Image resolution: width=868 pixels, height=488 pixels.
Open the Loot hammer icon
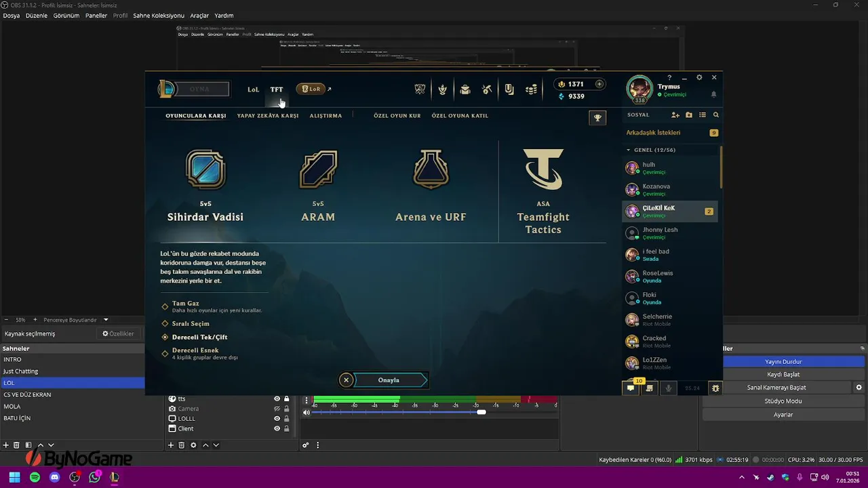click(487, 89)
